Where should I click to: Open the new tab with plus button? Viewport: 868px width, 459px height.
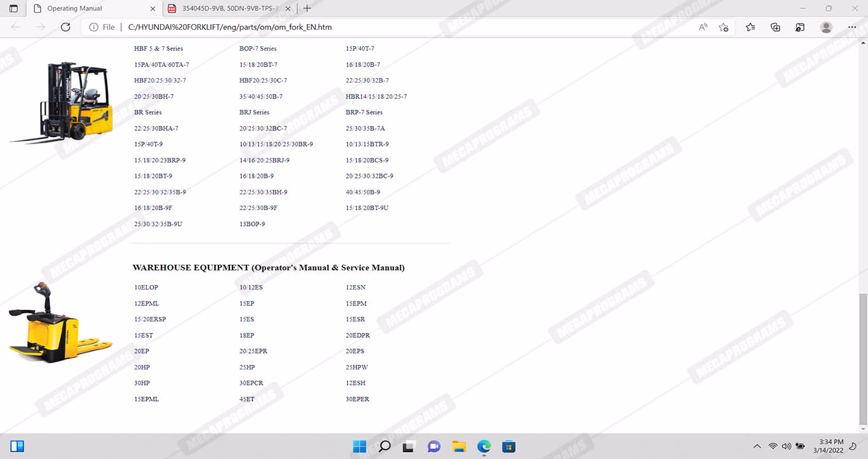point(307,8)
